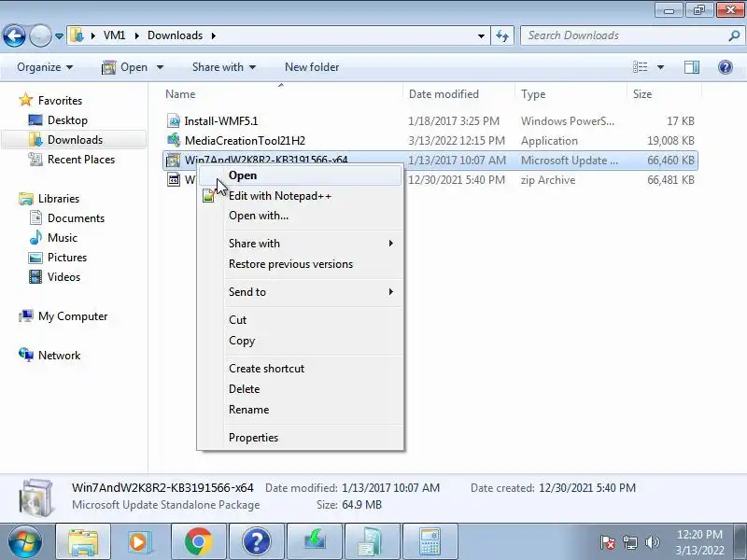Click the Windows Start button

(x=25, y=541)
